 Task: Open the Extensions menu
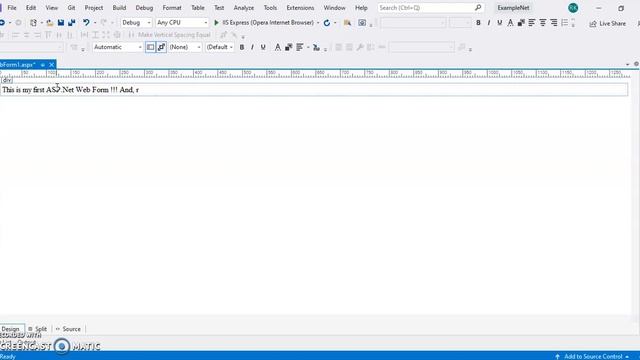[300, 8]
